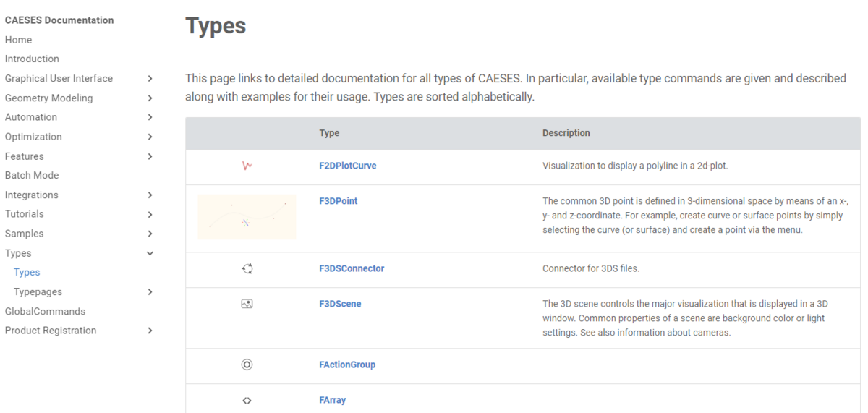Open the Home page in sidebar
Screen dimensions: 868x413
(18, 40)
